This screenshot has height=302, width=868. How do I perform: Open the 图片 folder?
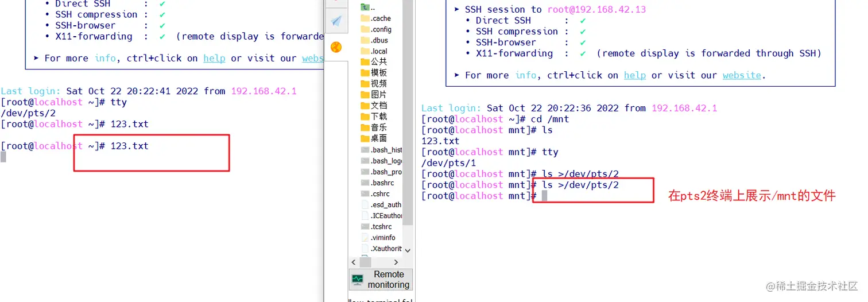[x=374, y=94]
